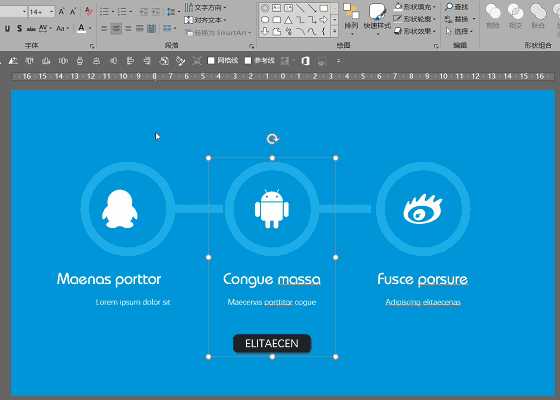Toggle strikethrough (abc)

(x=31, y=29)
